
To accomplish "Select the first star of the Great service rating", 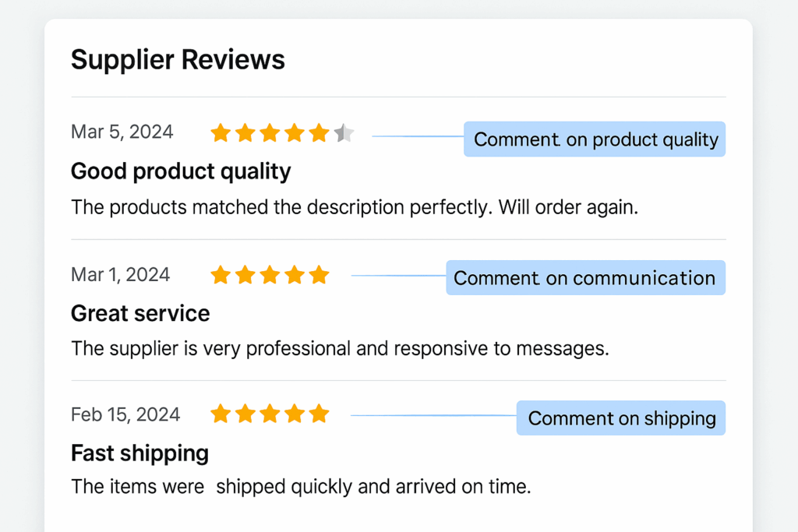I will pos(221,274).
